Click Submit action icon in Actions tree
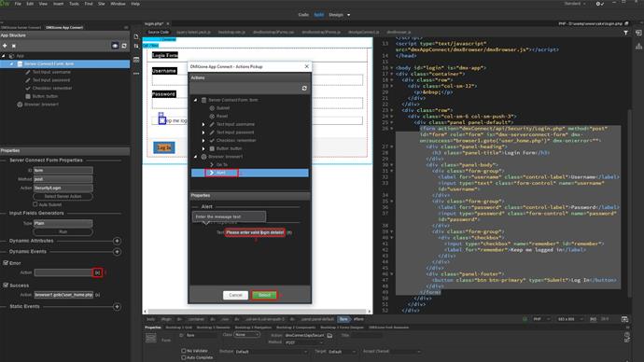 [x=212, y=108]
